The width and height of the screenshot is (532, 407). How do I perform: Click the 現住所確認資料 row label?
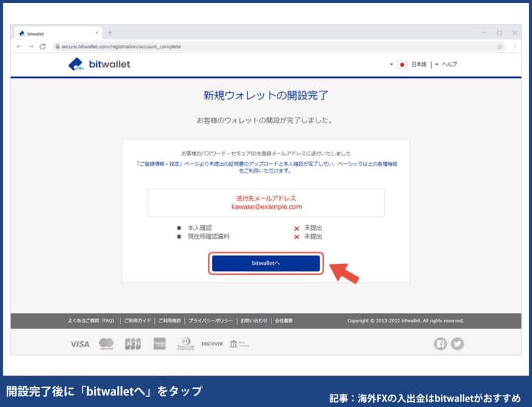pyautogui.click(x=209, y=236)
